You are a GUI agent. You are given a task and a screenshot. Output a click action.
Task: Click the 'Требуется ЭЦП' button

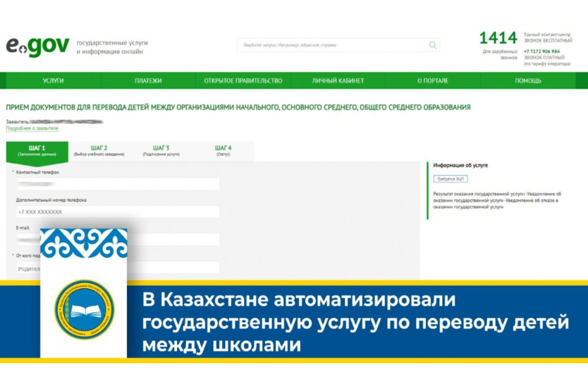tap(451, 179)
